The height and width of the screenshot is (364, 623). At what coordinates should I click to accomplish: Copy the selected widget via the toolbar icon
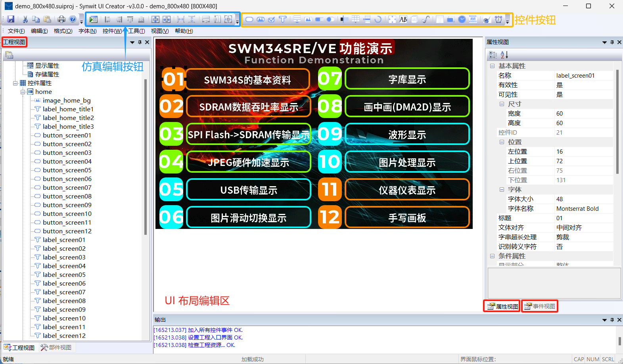click(x=36, y=19)
